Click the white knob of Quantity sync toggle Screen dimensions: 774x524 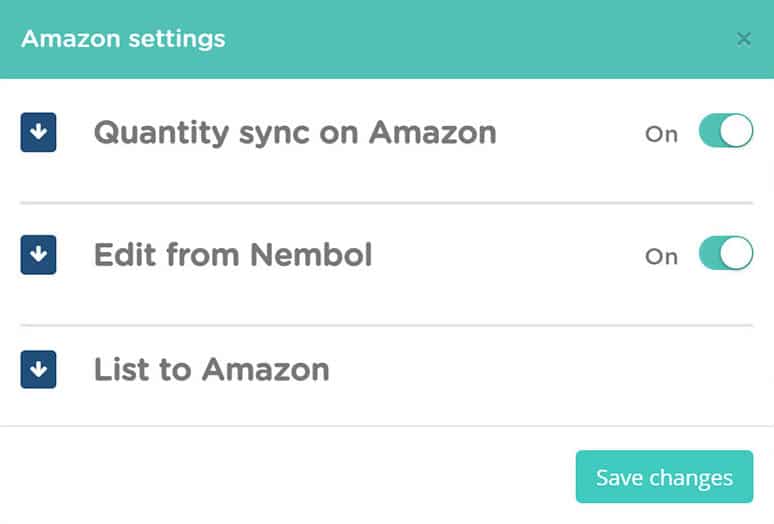pyautogui.click(x=736, y=131)
